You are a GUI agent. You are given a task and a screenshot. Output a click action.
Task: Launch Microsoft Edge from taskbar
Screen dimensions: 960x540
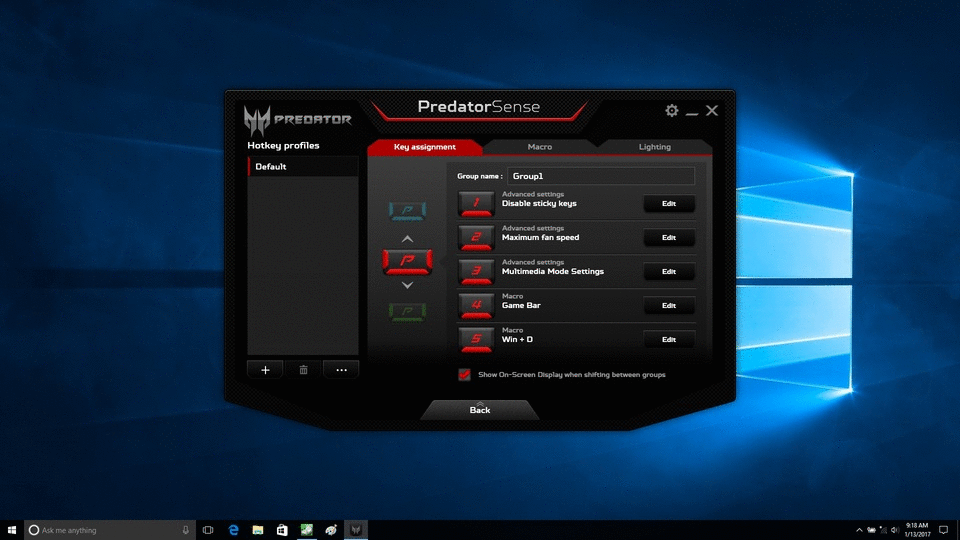click(x=233, y=530)
